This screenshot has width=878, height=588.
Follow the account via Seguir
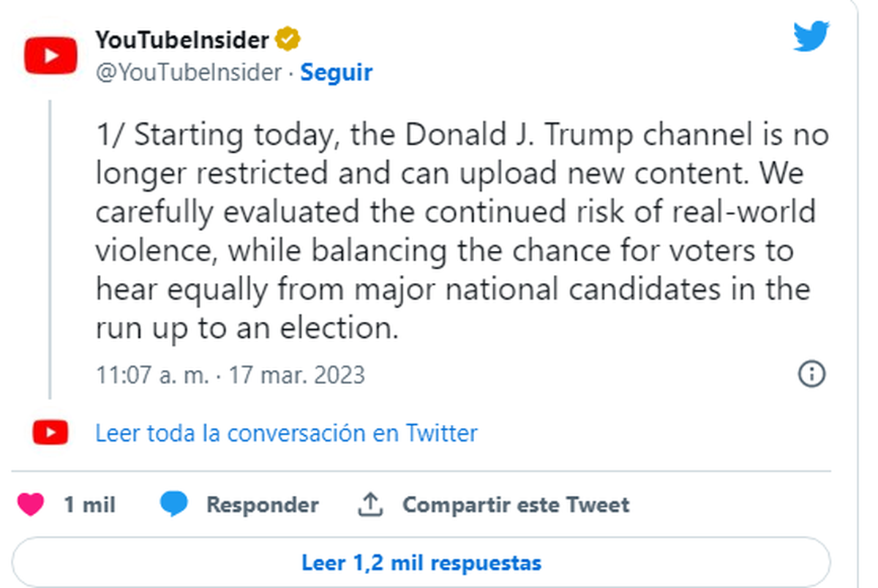point(337,72)
